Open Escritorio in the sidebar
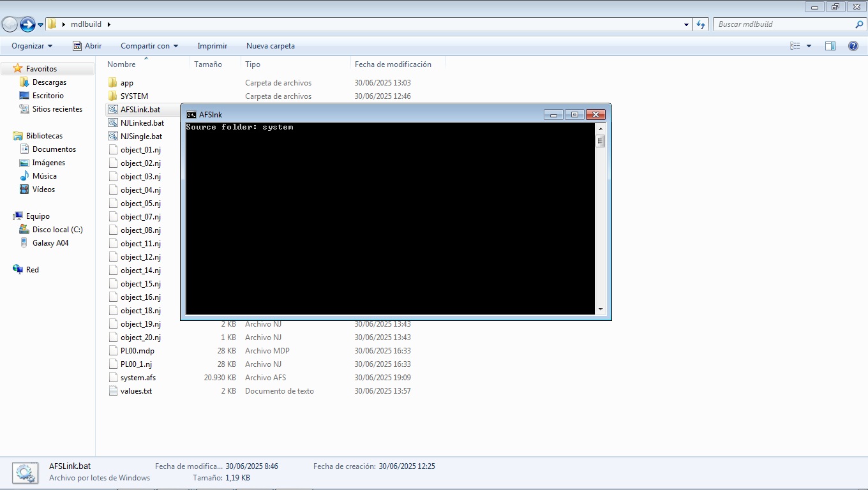 pos(48,96)
